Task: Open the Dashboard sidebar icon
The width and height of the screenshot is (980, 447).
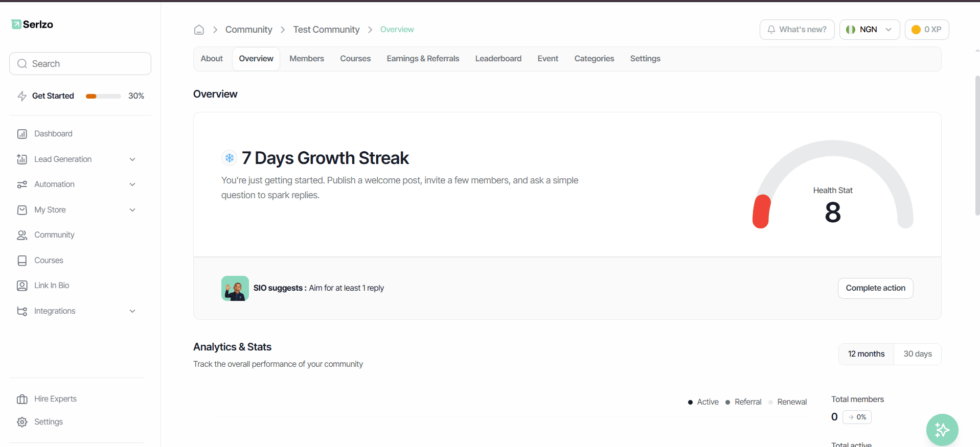Action: tap(22, 134)
